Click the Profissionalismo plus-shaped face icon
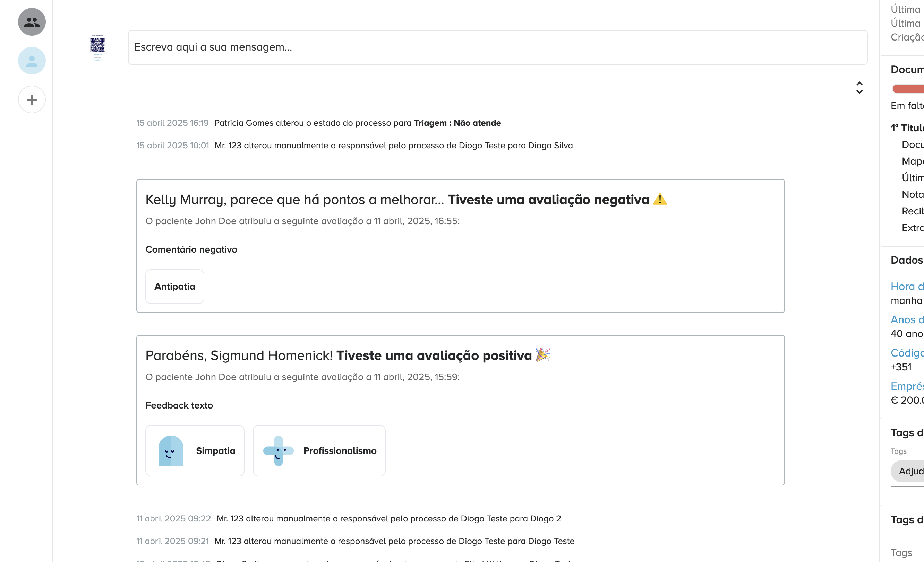 pyautogui.click(x=278, y=451)
